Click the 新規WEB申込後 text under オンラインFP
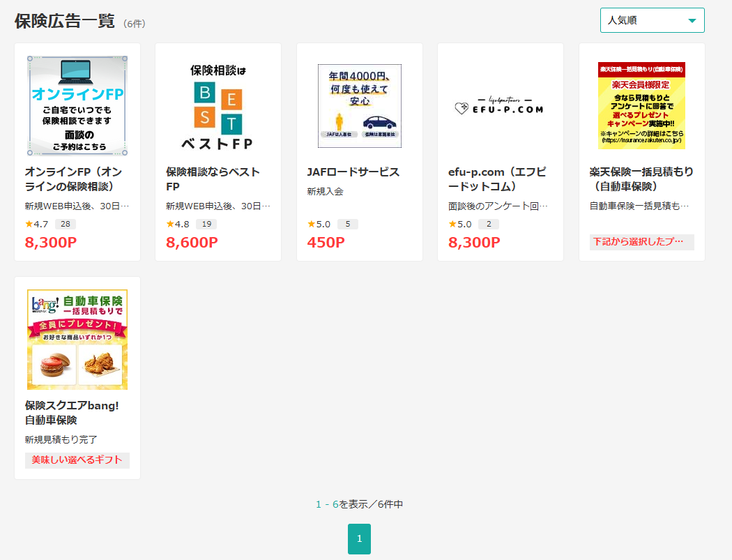This screenshot has height=560, width=732. [77, 206]
